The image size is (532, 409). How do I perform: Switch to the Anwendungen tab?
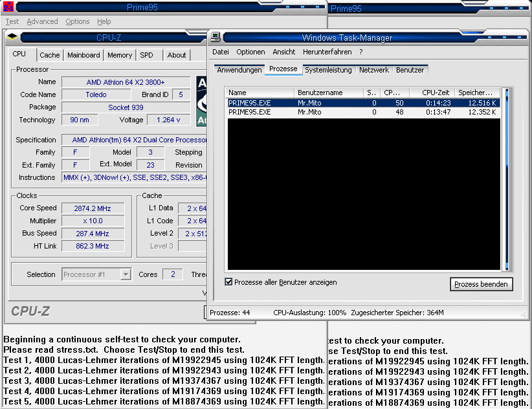click(x=239, y=70)
